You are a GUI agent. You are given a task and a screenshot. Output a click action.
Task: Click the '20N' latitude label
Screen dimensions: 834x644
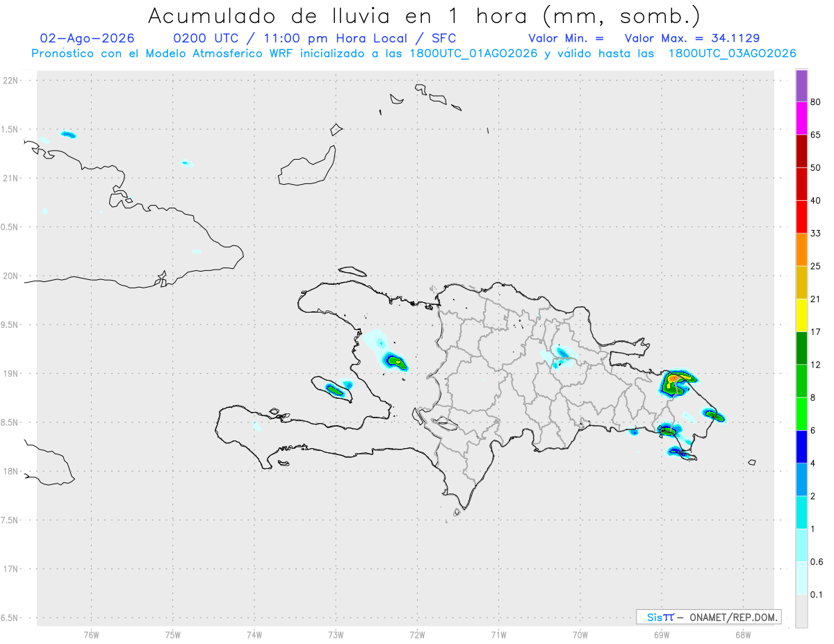pyautogui.click(x=10, y=276)
